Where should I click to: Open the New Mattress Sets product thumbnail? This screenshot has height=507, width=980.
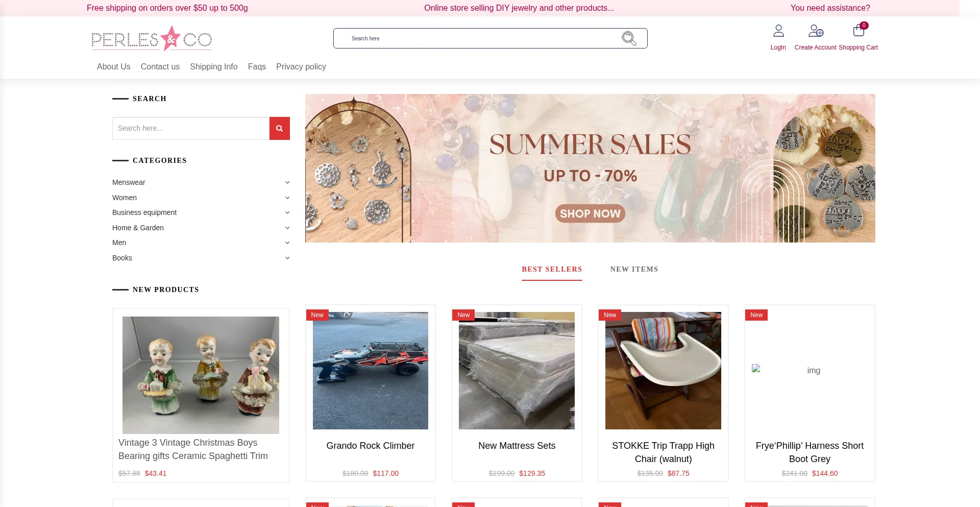(x=517, y=371)
